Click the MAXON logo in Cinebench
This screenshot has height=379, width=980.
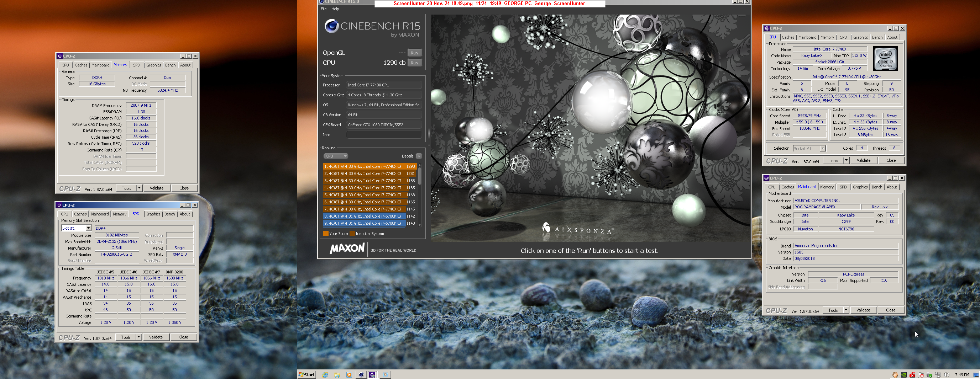[x=347, y=249]
